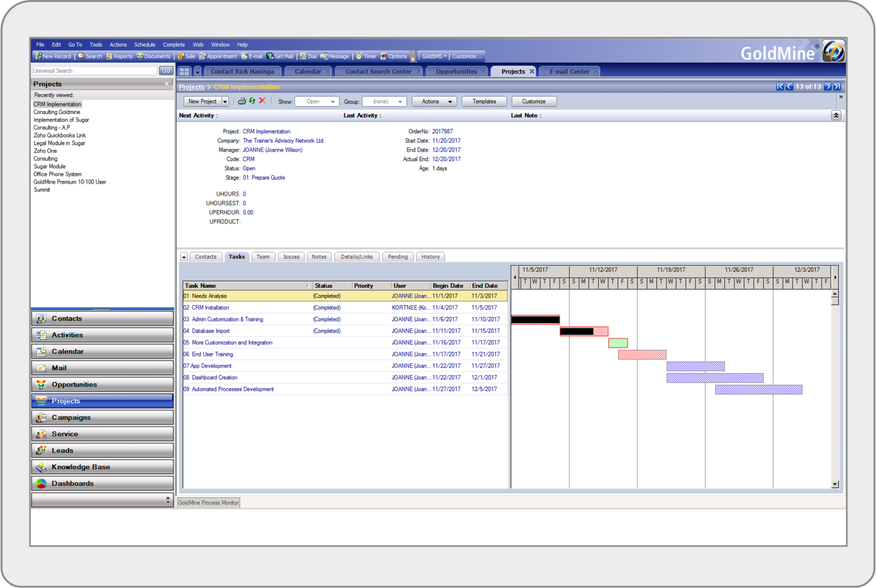This screenshot has height=588, width=876.
Task: Open Mail in the navigation pane
Action: 102,368
